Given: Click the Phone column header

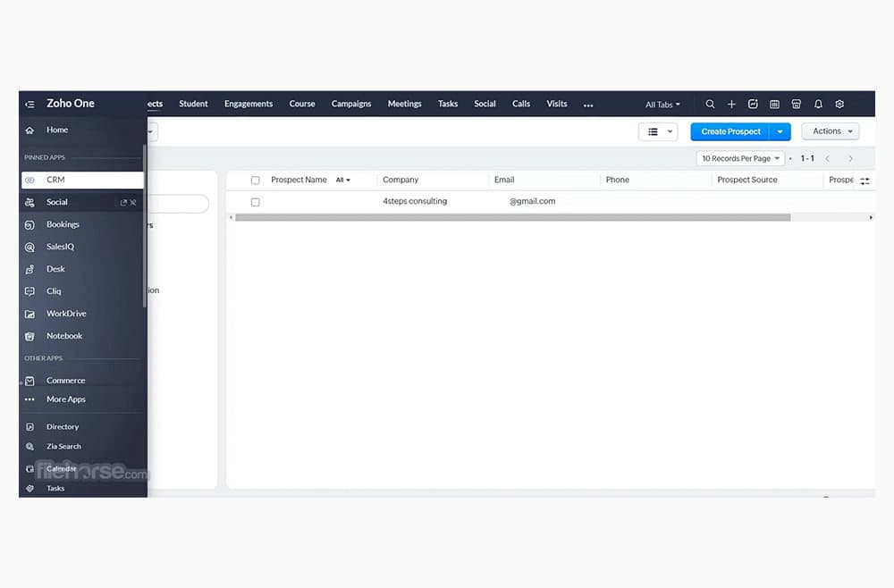Looking at the screenshot, I should tap(618, 180).
